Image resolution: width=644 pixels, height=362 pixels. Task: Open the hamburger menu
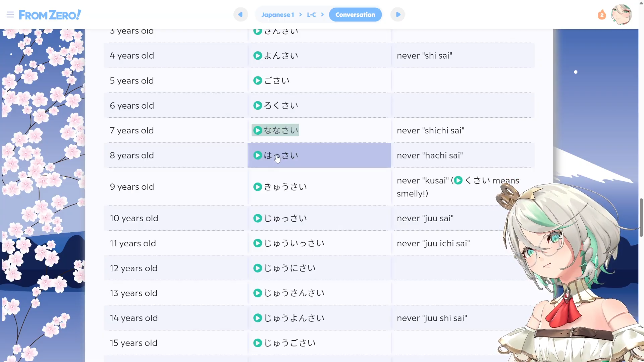10,15
